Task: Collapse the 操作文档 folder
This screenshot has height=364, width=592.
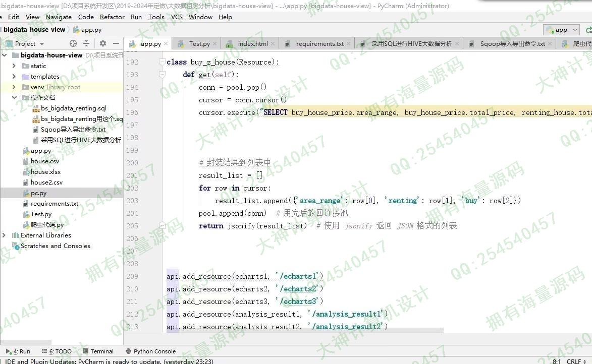Action: click(14, 97)
